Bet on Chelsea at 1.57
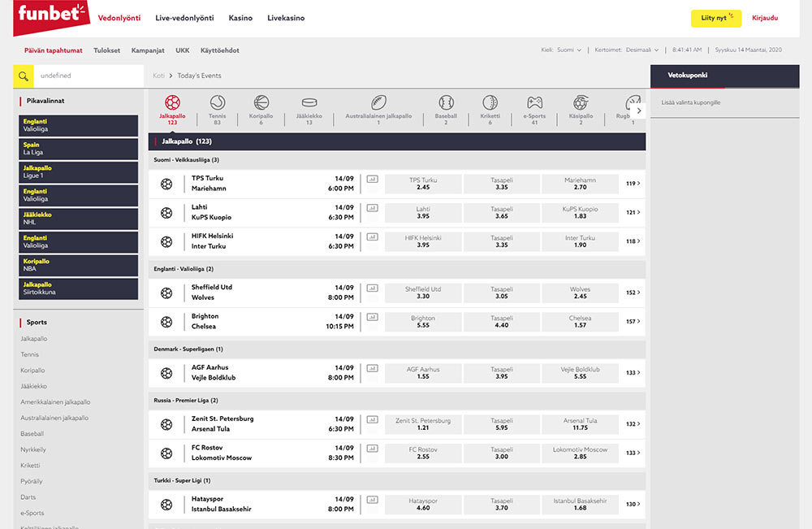The width and height of the screenshot is (812, 529). point(580,322)
